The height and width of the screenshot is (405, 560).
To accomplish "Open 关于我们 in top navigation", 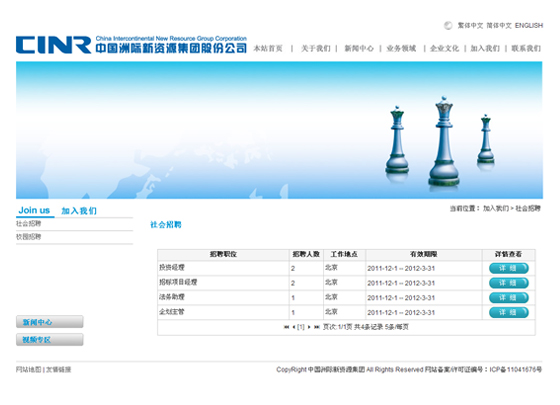I will (x=316, y=48).
